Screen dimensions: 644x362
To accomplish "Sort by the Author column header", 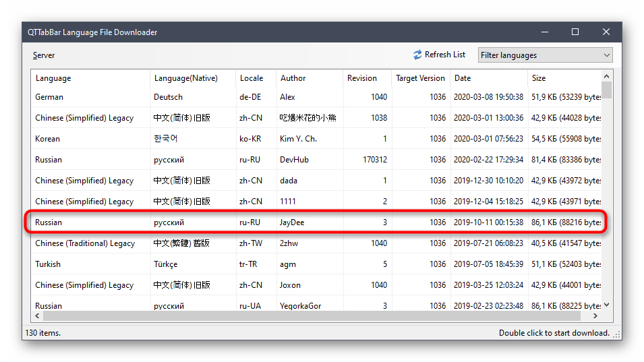I will point(309,78).
